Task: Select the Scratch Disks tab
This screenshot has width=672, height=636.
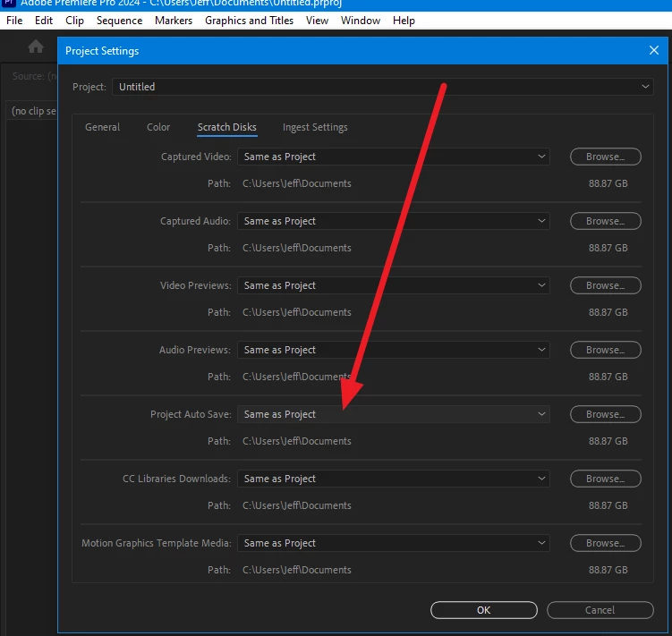Action: click(x=226, y=127)
